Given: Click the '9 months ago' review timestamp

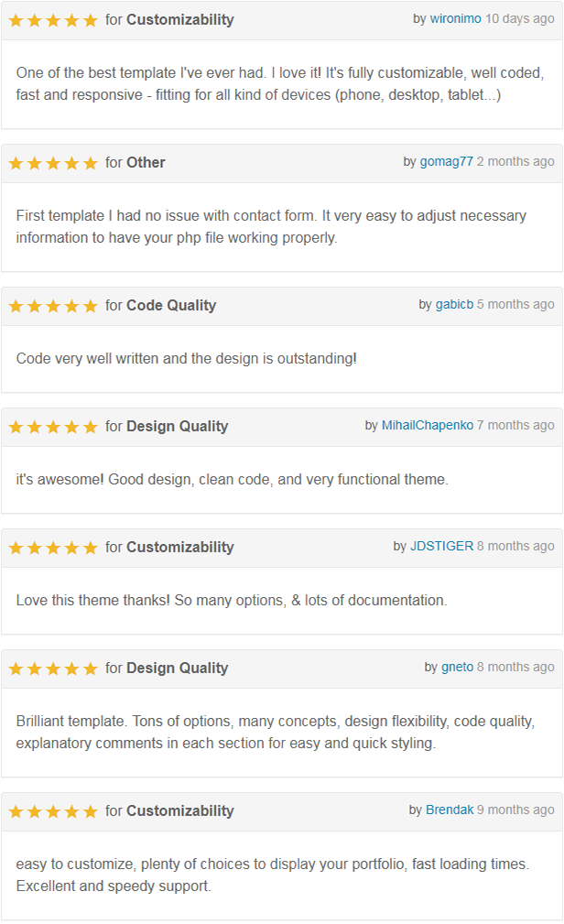Looking at the screenshot, I should click(516, 810).
